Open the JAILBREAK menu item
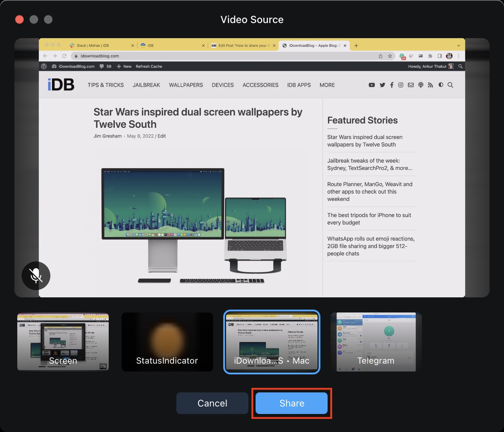 click(x=146, y=85)
